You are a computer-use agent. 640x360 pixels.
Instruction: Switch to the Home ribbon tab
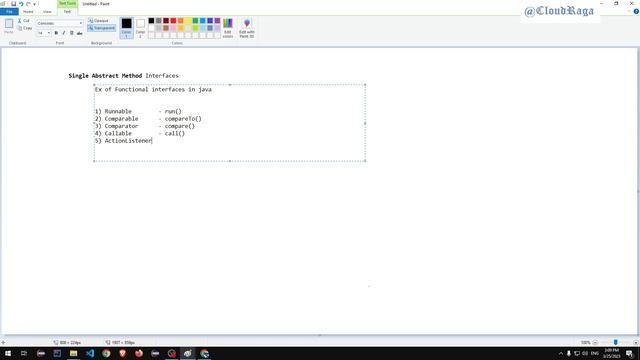(x=28, y=12)
